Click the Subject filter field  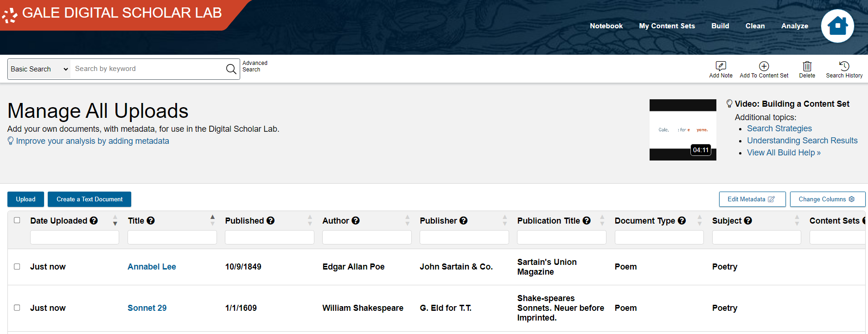click(x=756, y=238)
